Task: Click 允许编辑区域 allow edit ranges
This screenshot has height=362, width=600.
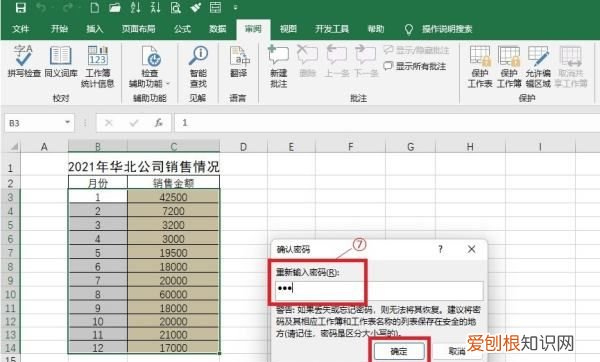Action: click(538, 67)
